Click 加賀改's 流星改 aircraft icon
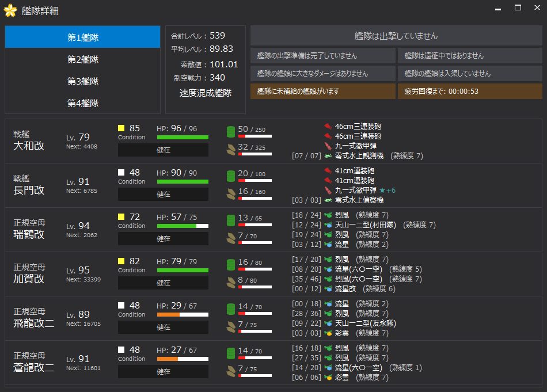The width and height of the screenshot is (547, 392). point(328,289)
